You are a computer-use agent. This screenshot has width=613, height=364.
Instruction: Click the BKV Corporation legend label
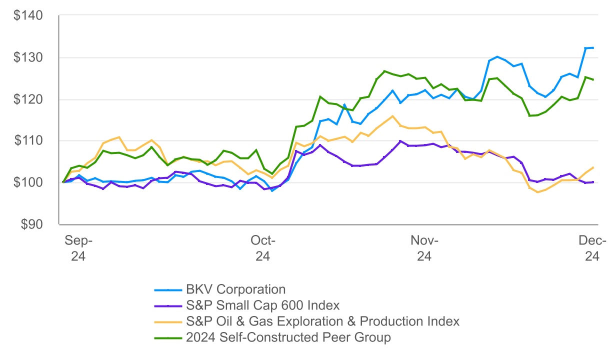pos(236,289)
